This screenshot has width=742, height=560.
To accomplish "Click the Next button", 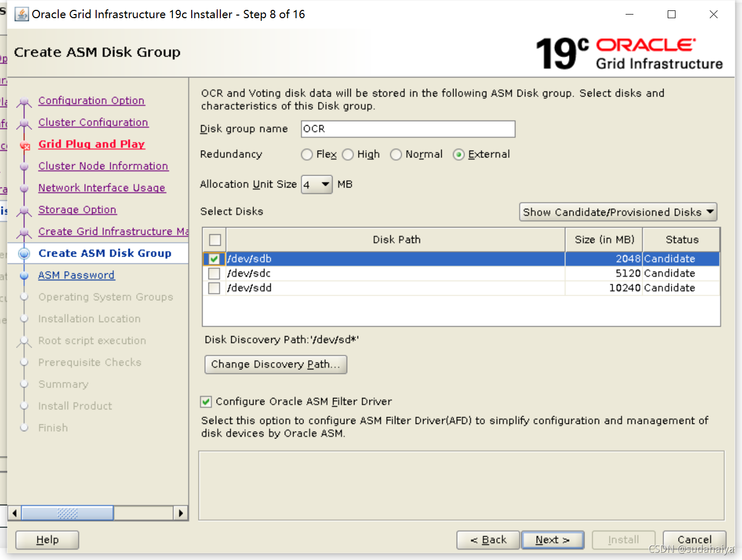I will point(552,540).
